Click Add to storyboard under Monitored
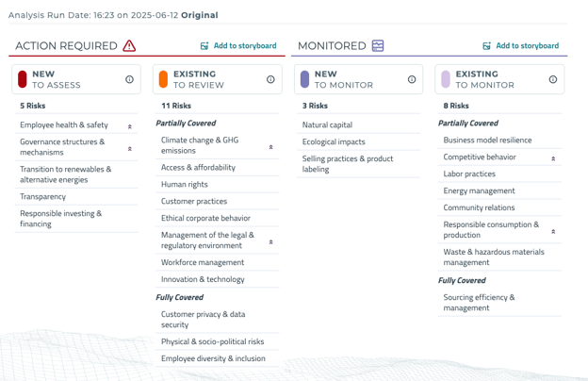 tap(527, 45)
